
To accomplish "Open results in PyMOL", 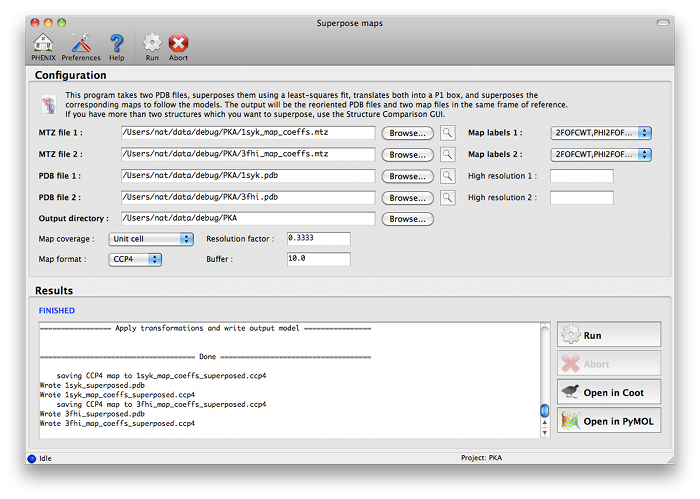I will click(609, 421).
